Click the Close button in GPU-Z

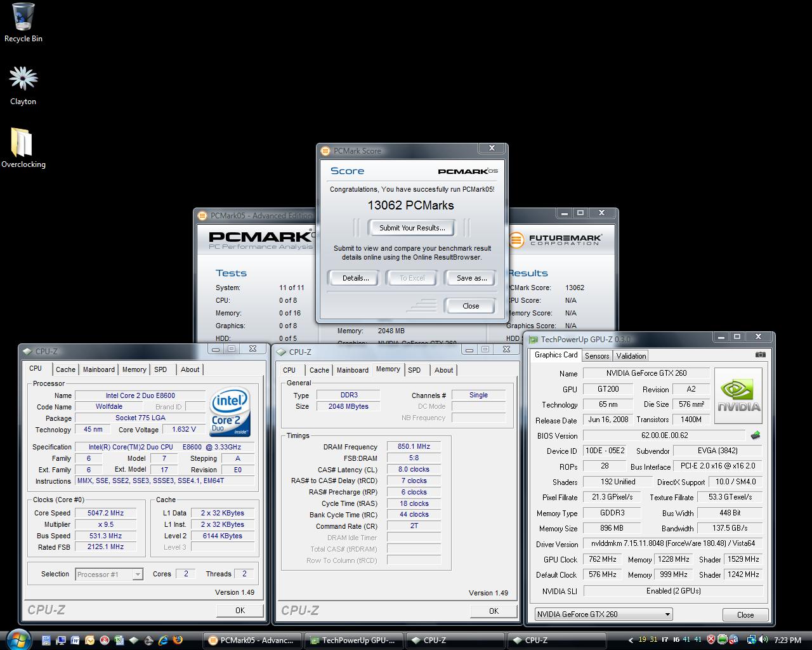coord(745,615)
